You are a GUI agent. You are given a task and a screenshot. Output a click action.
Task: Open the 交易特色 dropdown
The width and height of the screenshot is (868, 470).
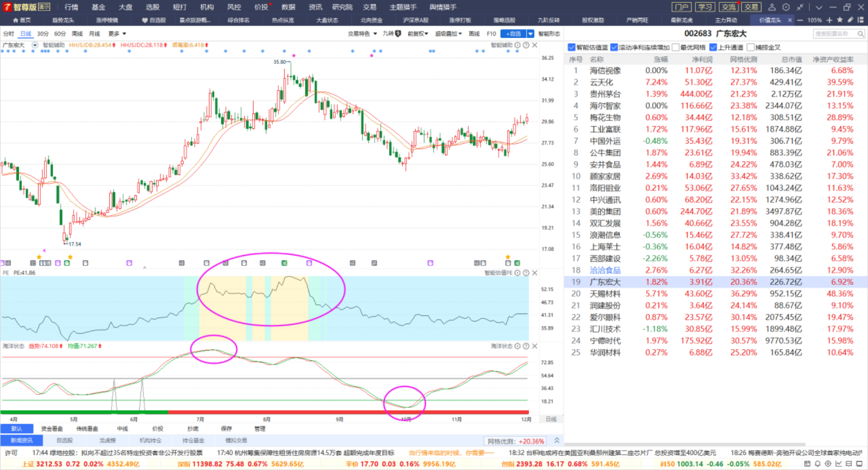click(362, 34)
